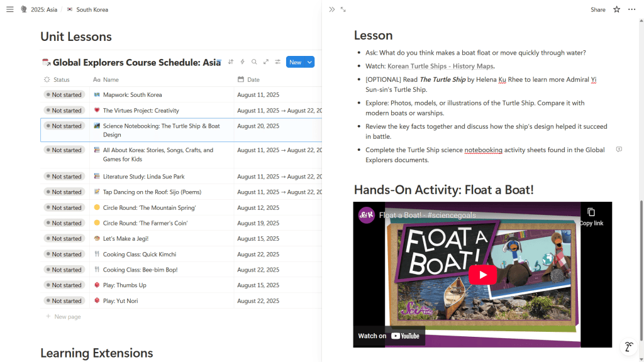
Task: Open the page in full view
Action: click(343, 9)
